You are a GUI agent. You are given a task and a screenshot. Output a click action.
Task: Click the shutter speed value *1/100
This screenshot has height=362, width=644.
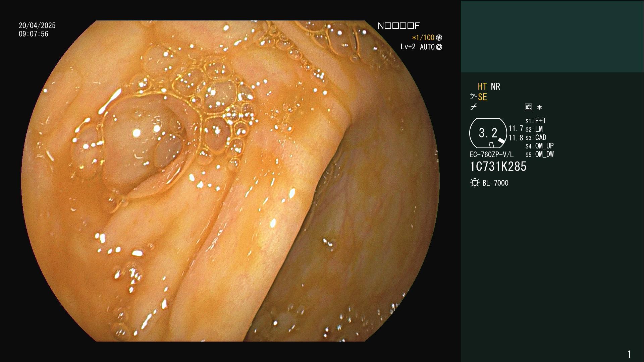coord(423,38)
